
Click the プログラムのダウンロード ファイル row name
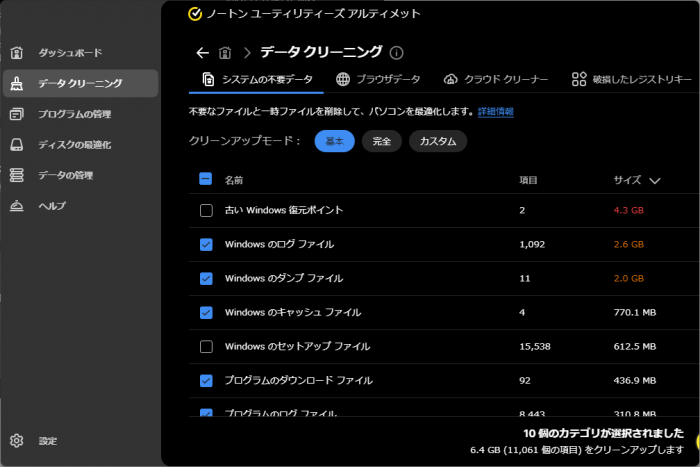point(298,380)
